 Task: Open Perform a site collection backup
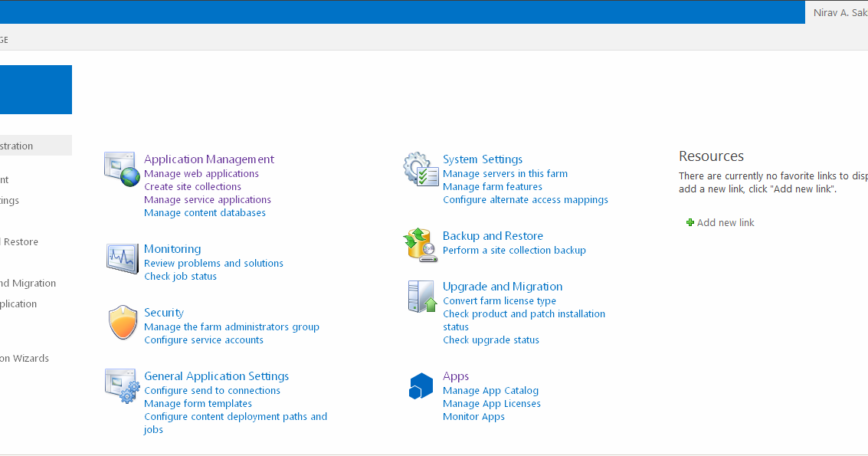click(x=514, y=250)
